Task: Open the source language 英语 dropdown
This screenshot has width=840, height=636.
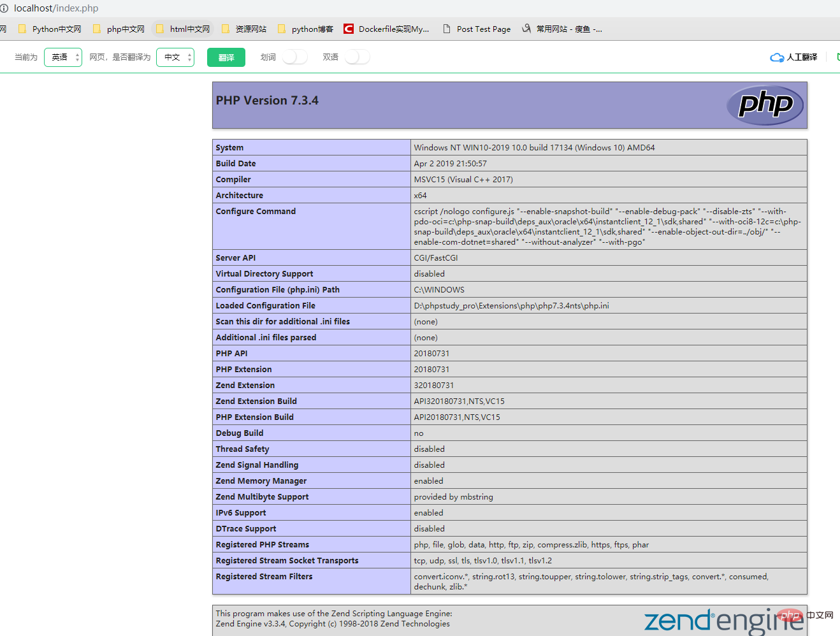Action: pos(63,57)
